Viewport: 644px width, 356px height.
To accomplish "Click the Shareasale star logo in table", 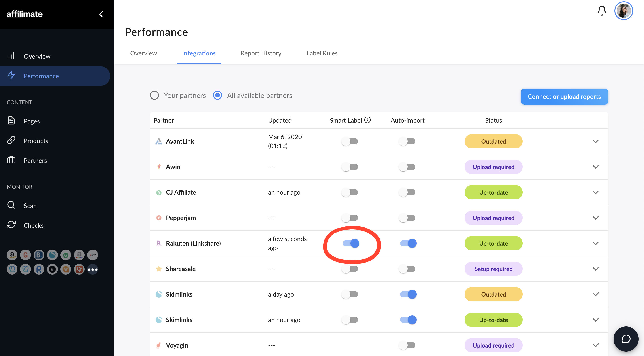I will 159,269.
